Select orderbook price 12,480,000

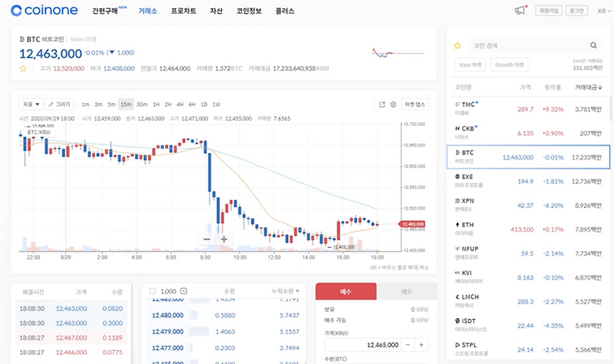(x=168, y=316)
